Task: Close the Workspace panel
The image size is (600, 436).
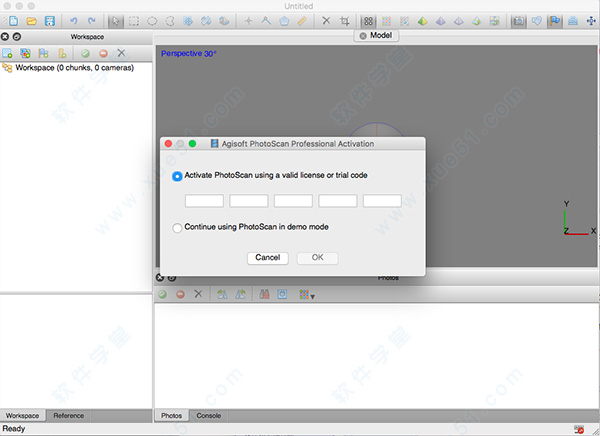Action: point(5,37)
